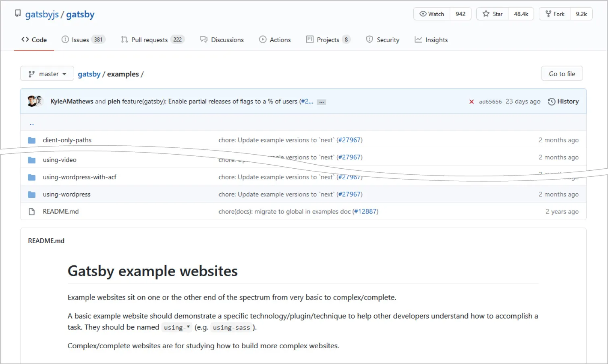608x364 pixels.
Task: Click the Pull requests merge icon
Action: [124, 39]
